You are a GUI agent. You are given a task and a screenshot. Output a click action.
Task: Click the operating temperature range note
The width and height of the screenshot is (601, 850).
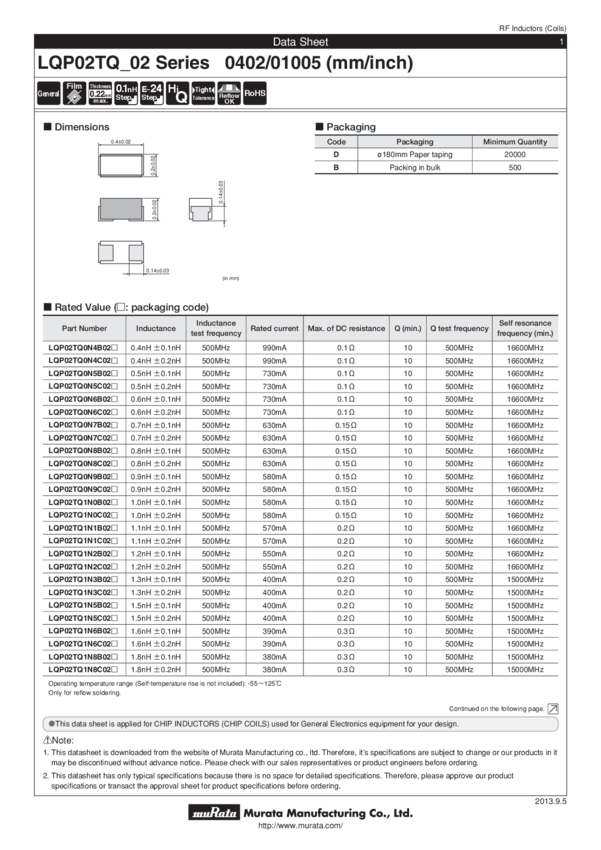point(165,684)
